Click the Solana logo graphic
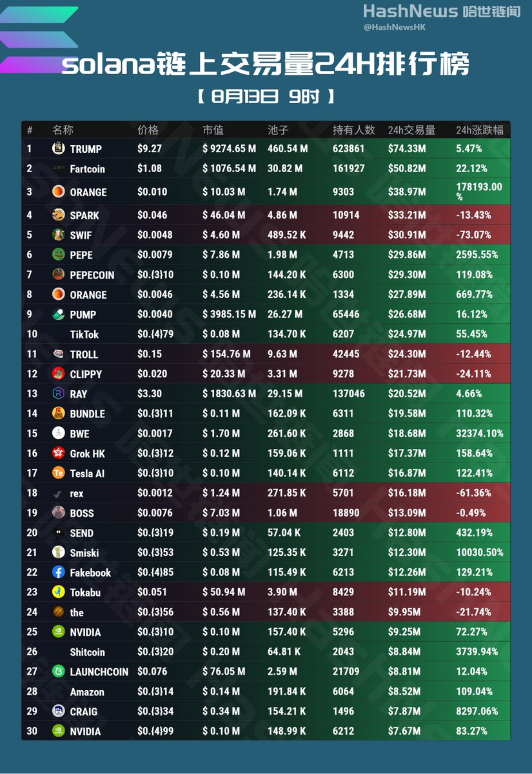This screenshot has height=774, width=532. [x=39, y=40]
